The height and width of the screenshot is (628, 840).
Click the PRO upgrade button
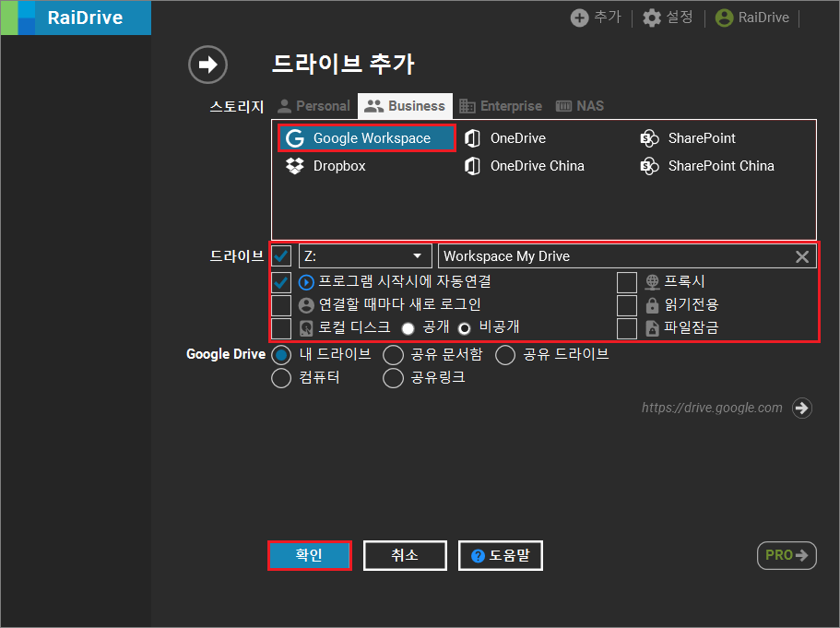pyautogui.click(x=787, y=555)
